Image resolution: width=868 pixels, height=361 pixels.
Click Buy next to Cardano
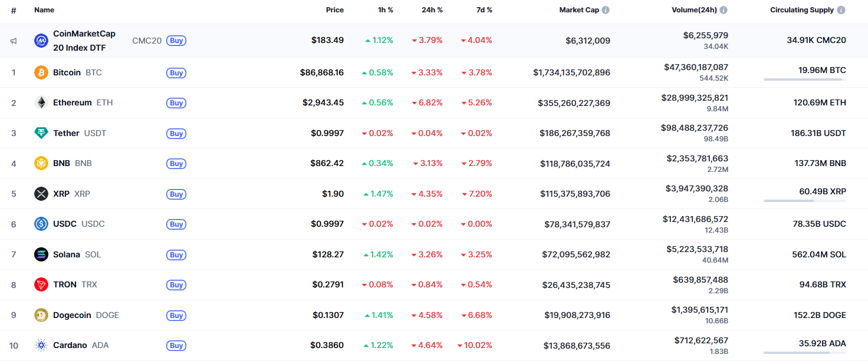tap(176, 345)
